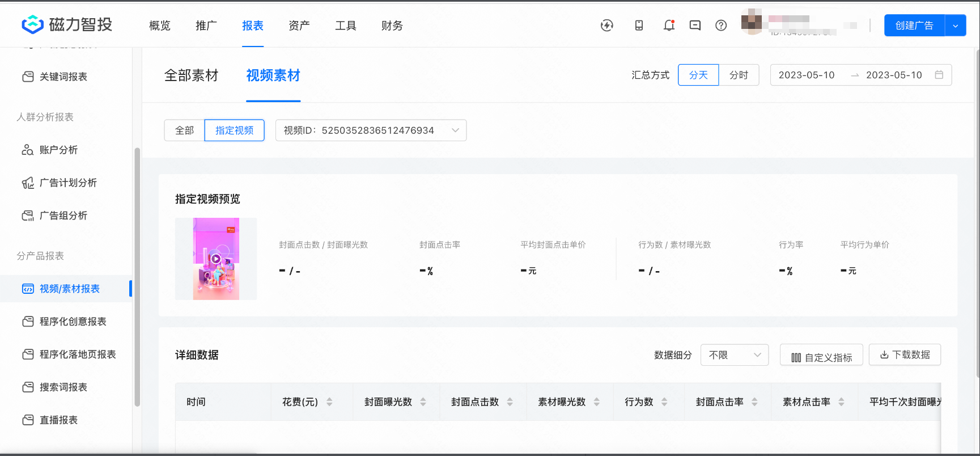The height and width of the screenshot is (456, 980).
Task: Sort by 封面点击率 column arrows
Action: [x=754, y=402]
